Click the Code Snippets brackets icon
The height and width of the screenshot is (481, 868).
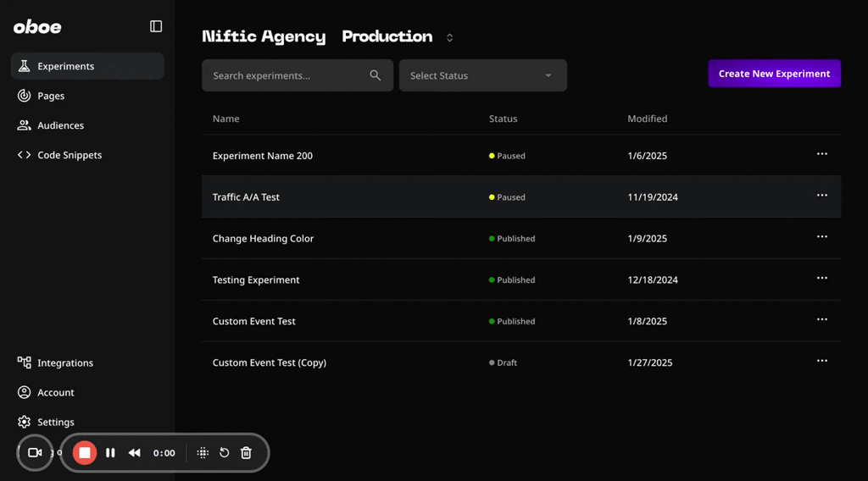(24, 155)
